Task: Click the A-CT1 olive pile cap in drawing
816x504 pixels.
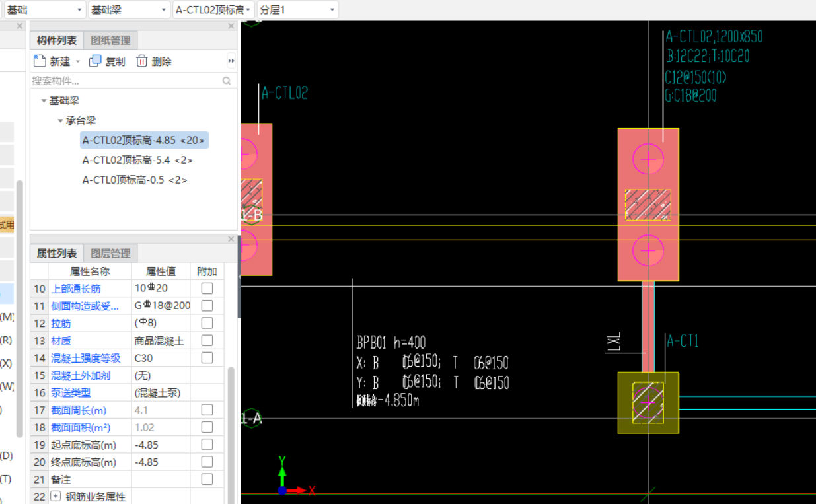Action: tap(648, 402)
